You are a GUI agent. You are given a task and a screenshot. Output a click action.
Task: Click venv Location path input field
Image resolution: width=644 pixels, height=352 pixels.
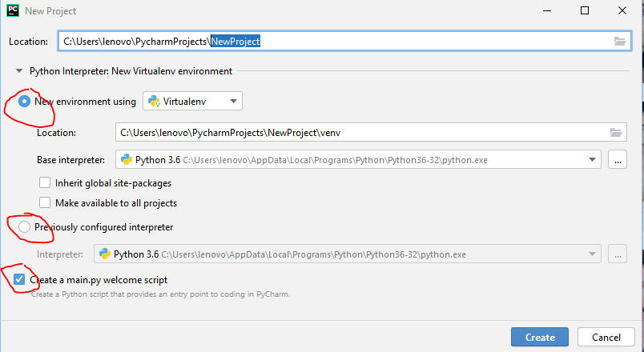pyautogui.click(x=371, y=133)
